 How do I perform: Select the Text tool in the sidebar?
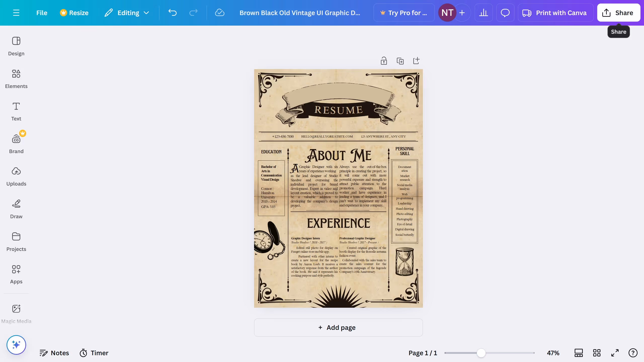click(x=16, y=111)
